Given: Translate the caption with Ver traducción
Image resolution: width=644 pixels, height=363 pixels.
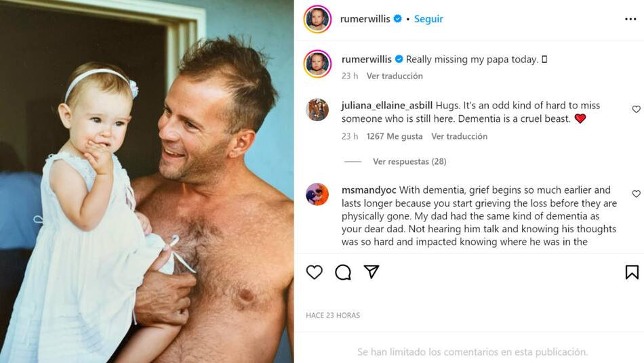Looking at the screenshot, I should tap(395, 76).
